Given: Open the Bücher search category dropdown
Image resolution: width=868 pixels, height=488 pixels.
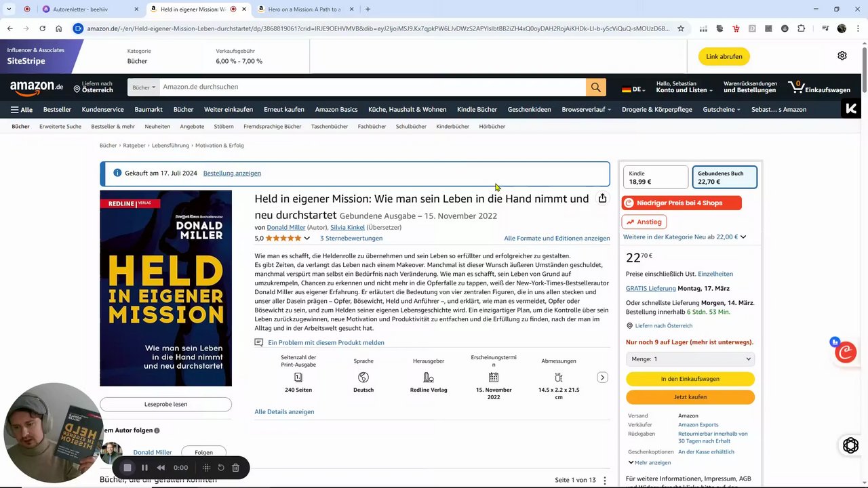Looking at the screenshot, I should (144, 87).
